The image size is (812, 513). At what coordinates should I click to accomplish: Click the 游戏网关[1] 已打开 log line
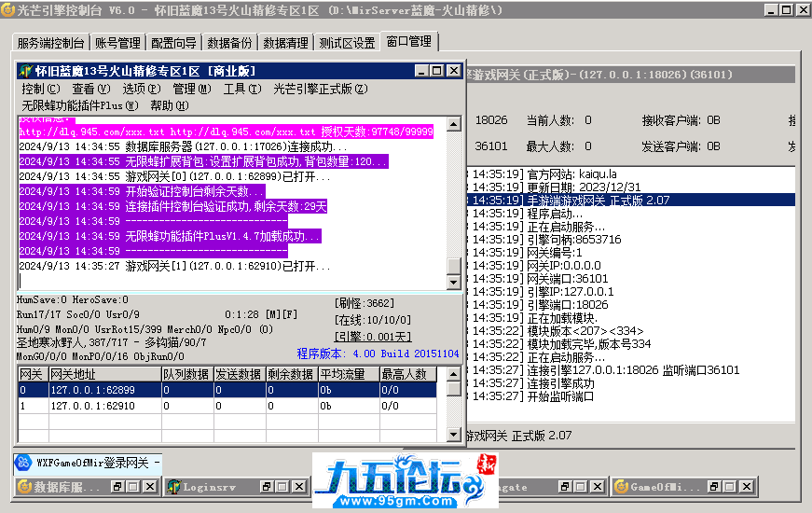(174, 267)
